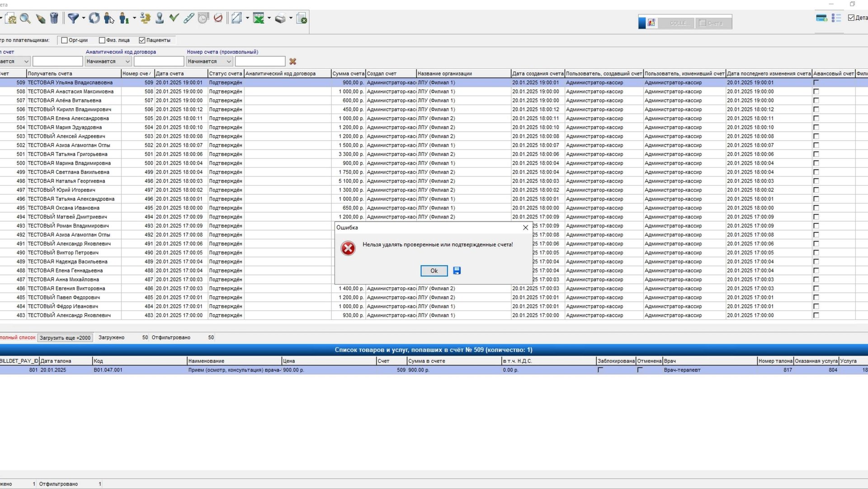Expand the dropdown arrow beside the filter funnel

[x=83, y=19]
